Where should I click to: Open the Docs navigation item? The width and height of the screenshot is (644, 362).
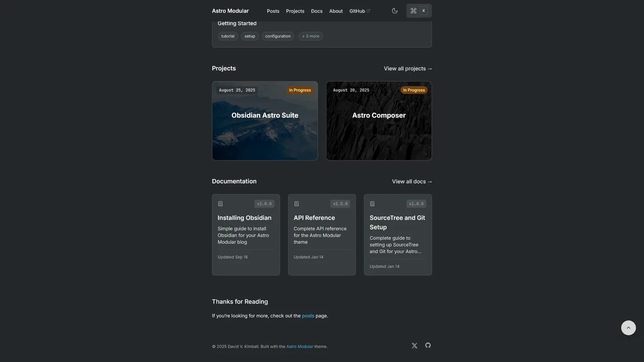tap(316, 11)
